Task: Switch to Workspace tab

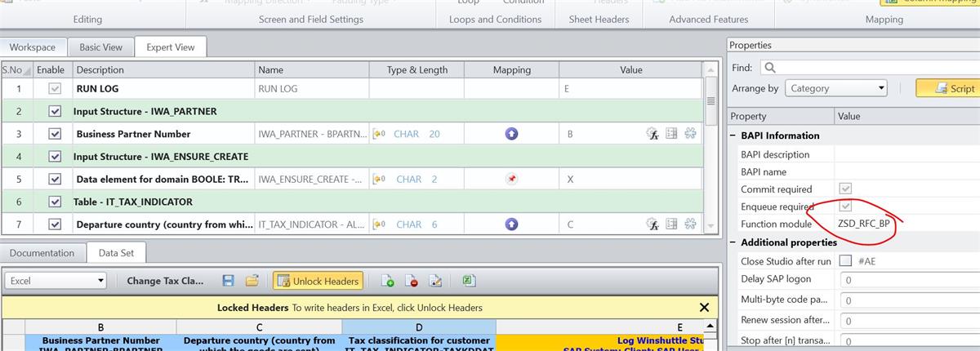Action: tap(33, 47)
